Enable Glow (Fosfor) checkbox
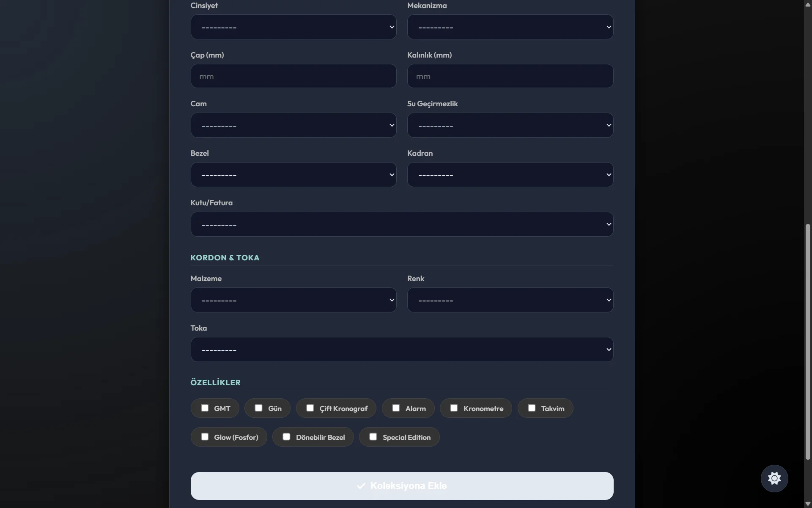Image resolution: width=812 pixels, height=508 pixels. pyautogui.click(x=205, y=437)
